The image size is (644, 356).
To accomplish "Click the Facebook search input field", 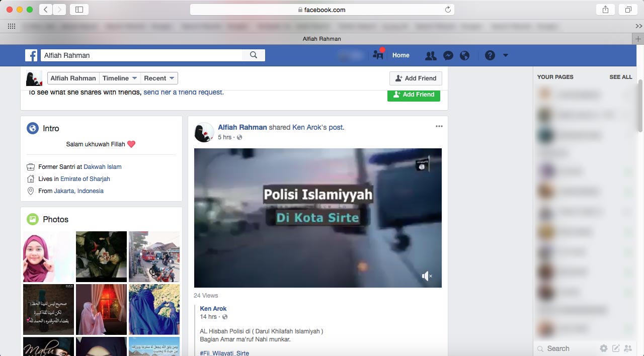I will click(141, 55).
